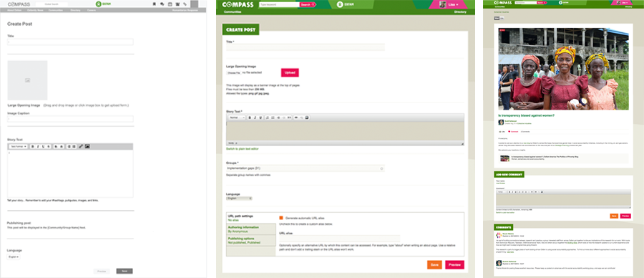Screen dimensions: 644x278
Task: Click orange Save button on Create Post page
Action: coord(434,265)
